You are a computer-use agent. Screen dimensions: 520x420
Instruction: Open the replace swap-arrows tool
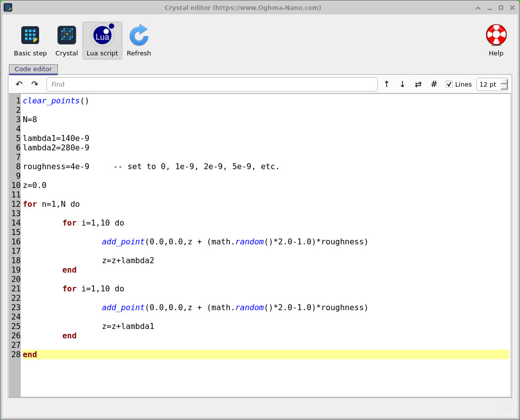click(418, 84)
